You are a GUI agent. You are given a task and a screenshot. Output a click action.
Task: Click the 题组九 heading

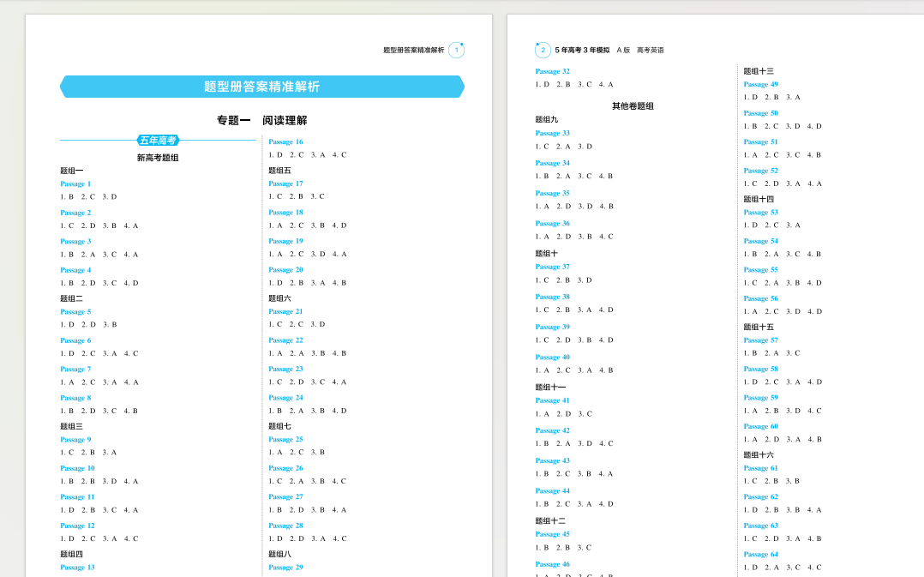tap(546, 119)
